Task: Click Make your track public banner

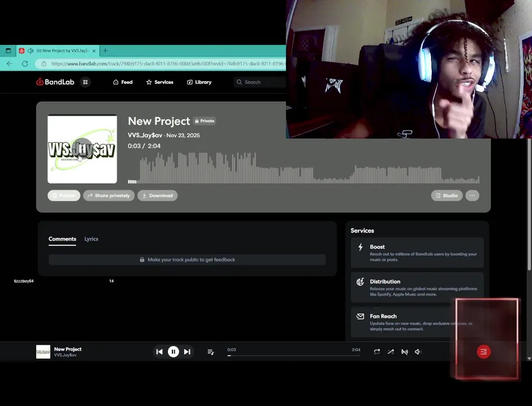Action: pyautogui.click(x=187, y=260)
